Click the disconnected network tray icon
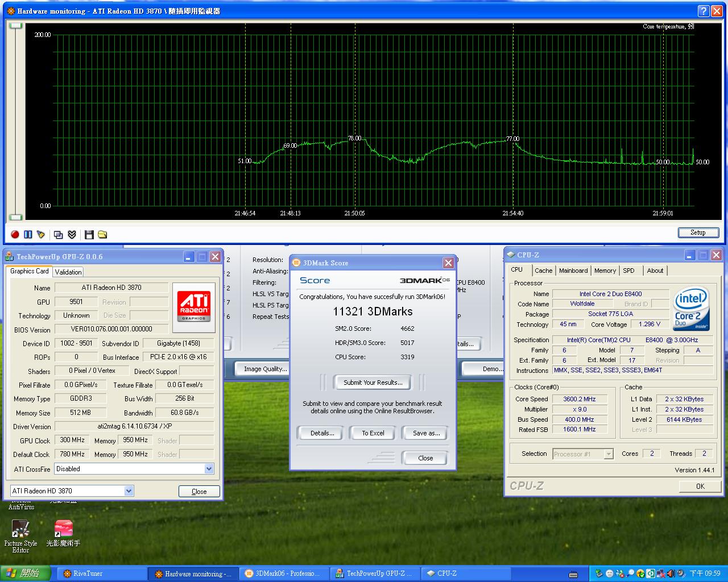 pyautogui.click(x=660, y=573)
